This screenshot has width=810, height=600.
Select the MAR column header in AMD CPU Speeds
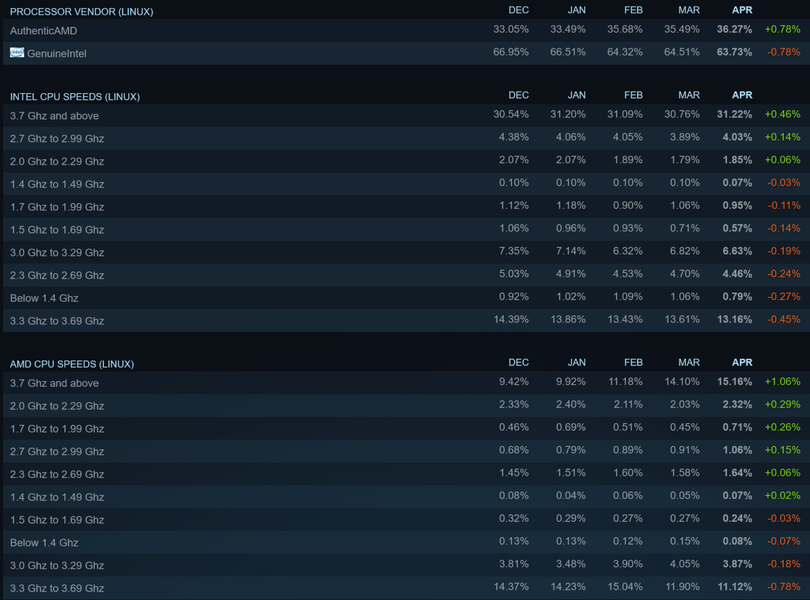point(688,362)
